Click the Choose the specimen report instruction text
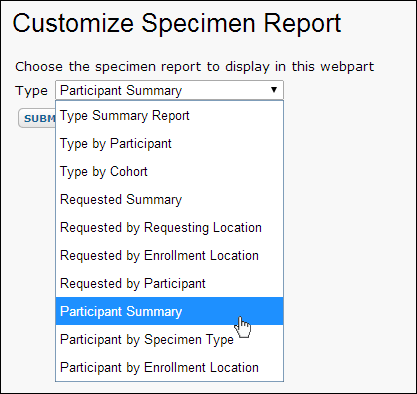The image size is (417, 394). click(195, 67)
